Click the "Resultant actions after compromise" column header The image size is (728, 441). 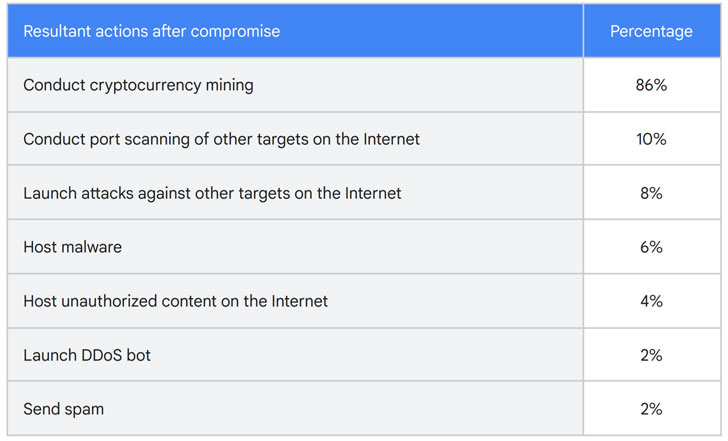(x=151, y=31)
